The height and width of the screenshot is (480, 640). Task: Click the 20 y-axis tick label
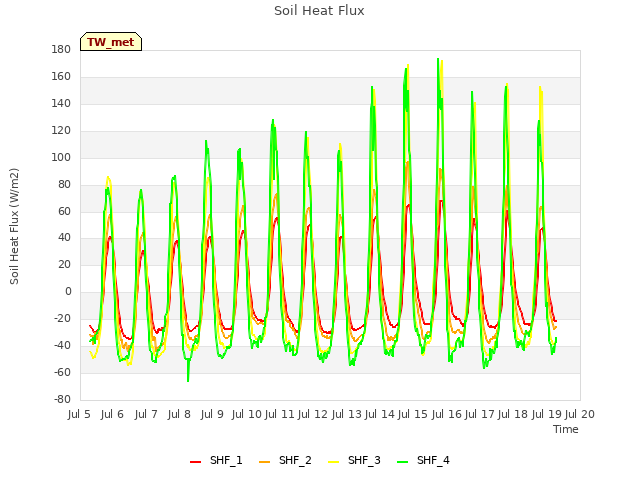pos(64,265)
